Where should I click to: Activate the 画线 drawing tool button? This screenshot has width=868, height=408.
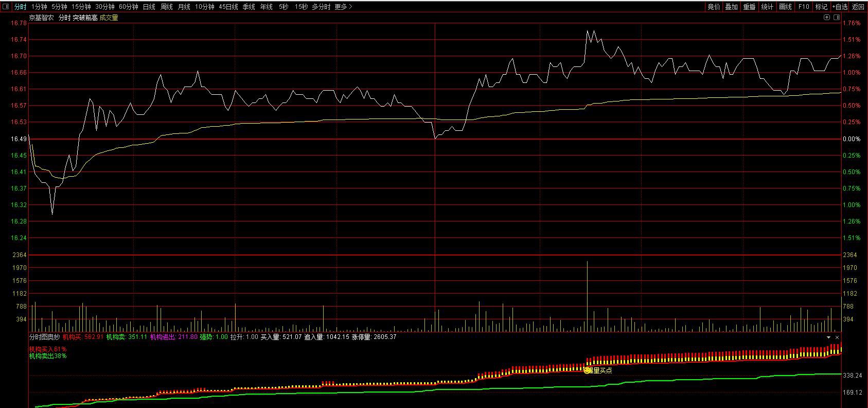(x=785, y=7)
